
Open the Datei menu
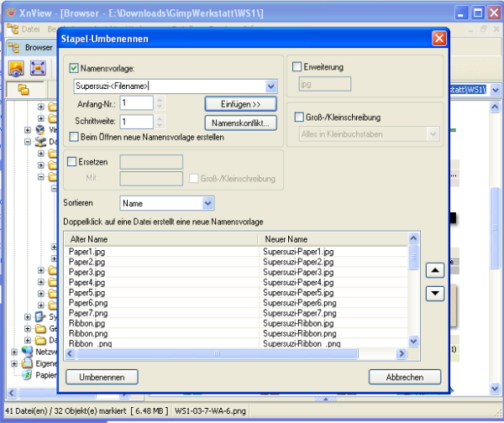click(30, 29)
